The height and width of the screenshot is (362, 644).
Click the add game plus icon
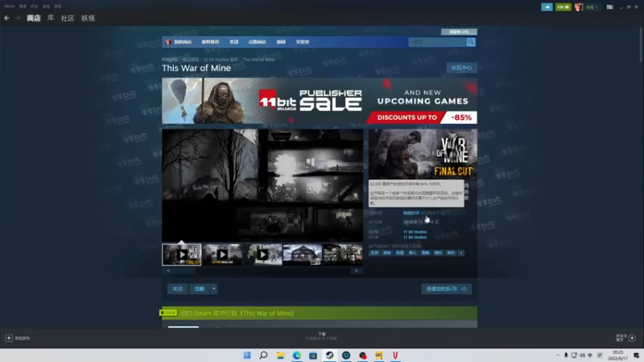(x=9, y=338)
